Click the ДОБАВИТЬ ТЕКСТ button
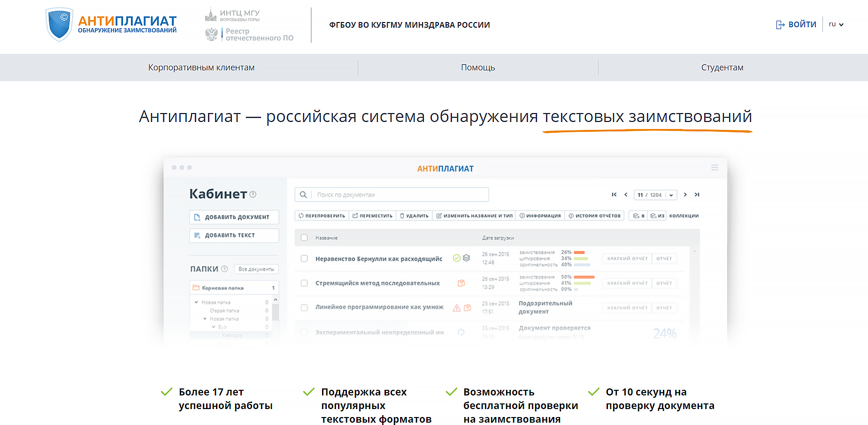This screenshot has height=425, width=868. click(x=234, y=235)
